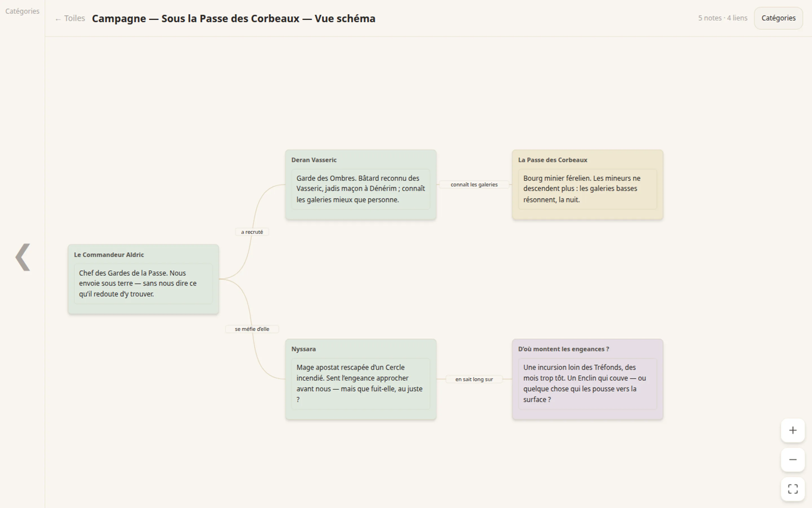Select the Le Commandeur Aldric note title
Viewport: 812px width, 508px height.
tap(109, 255)
